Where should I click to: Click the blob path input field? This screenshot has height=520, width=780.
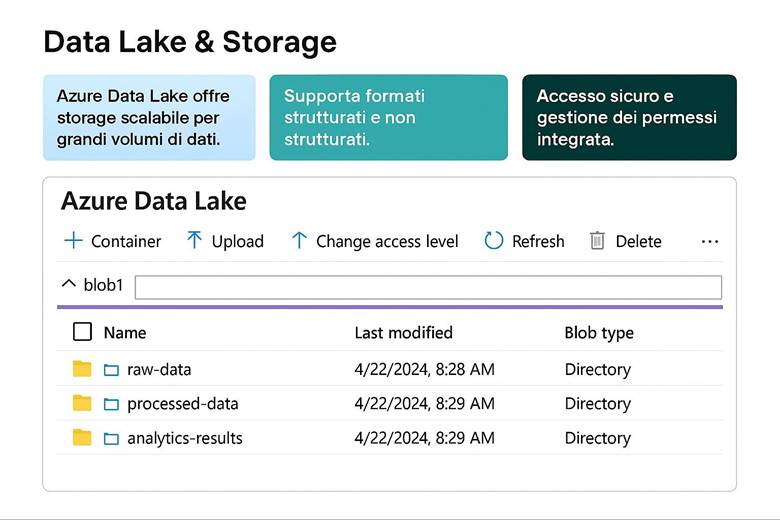tap(428, 287)
